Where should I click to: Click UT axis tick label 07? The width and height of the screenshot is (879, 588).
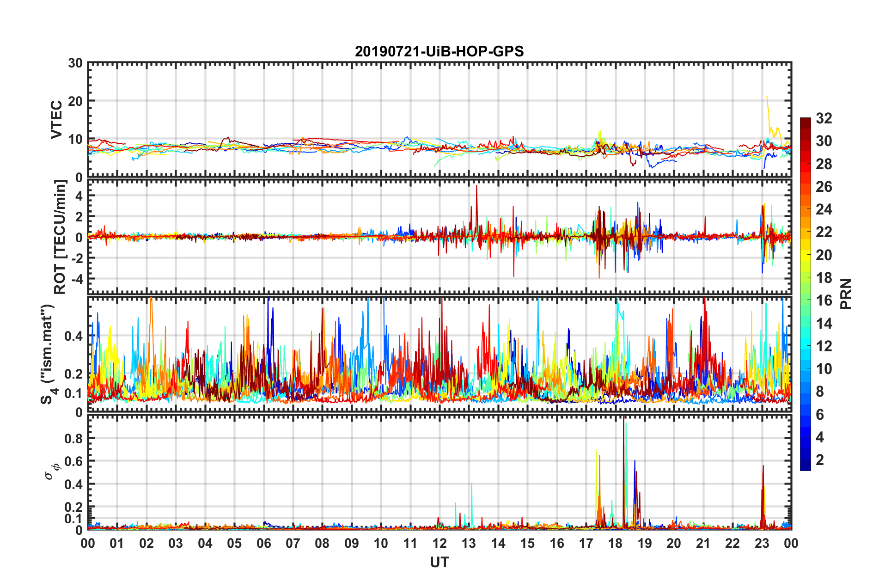[293, 543]
